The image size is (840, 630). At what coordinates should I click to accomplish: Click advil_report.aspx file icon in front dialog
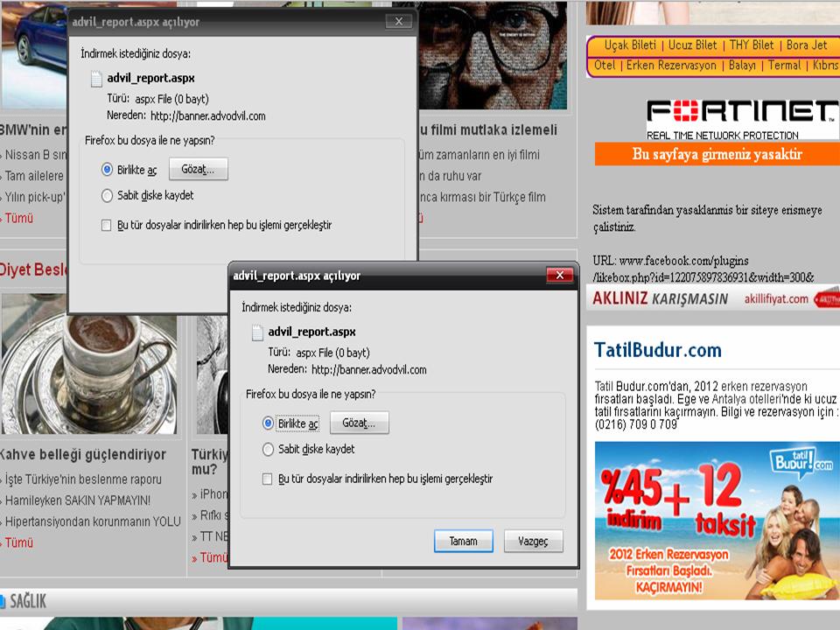[x=257, y=332]
